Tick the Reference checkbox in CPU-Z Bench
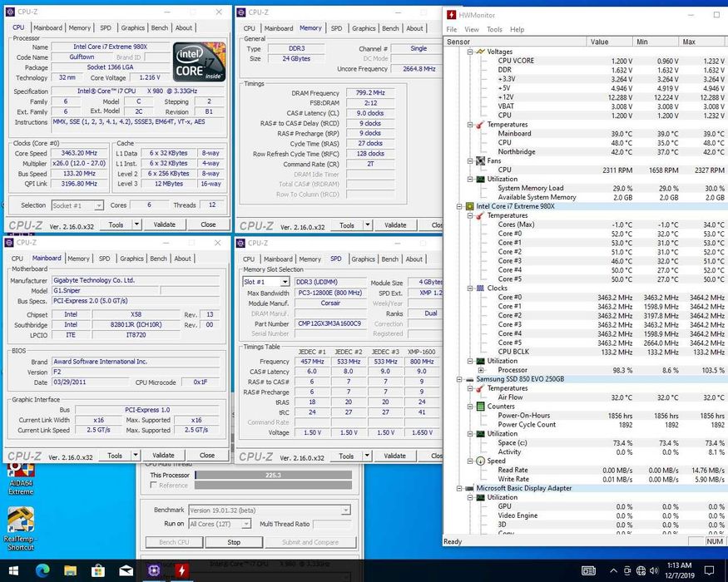The width and height of the screenshot is (728, 582). pyautogui.click(x=154, y=485)
